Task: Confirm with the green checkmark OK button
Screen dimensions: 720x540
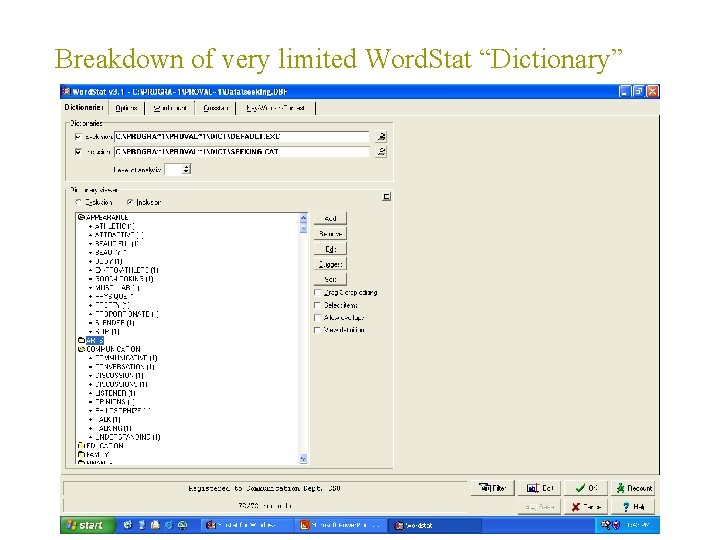Action: click(x=586, y=488)
